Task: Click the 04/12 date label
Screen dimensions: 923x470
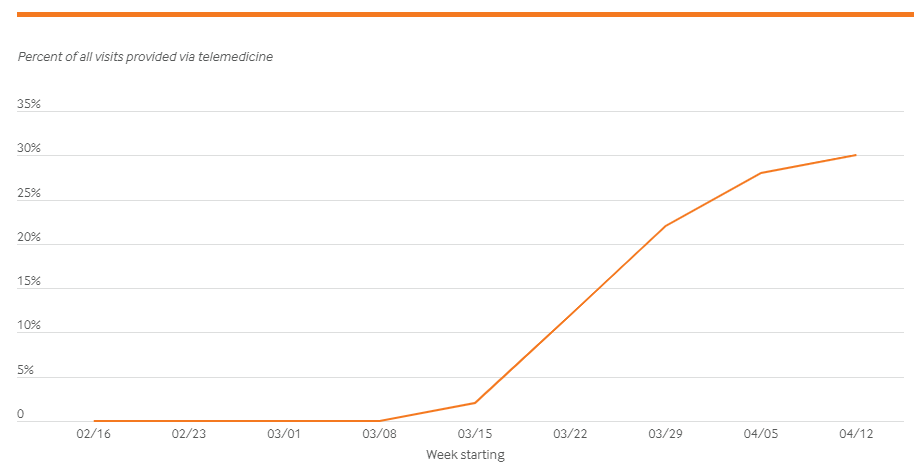Action: (x=856, y=434)
